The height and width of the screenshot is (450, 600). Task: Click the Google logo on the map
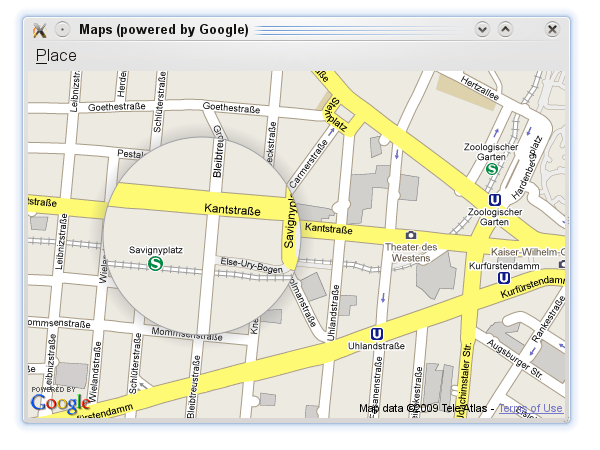tap(60, 403)
